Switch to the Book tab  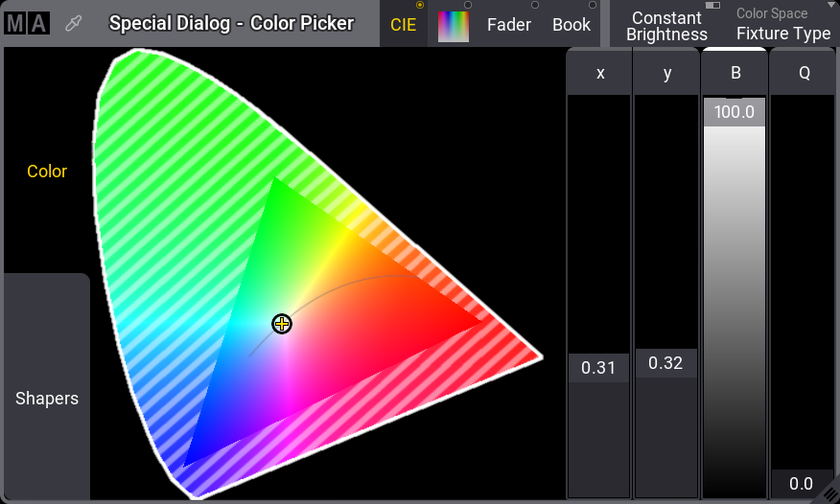pyautogui.click(x=572, y=25)
